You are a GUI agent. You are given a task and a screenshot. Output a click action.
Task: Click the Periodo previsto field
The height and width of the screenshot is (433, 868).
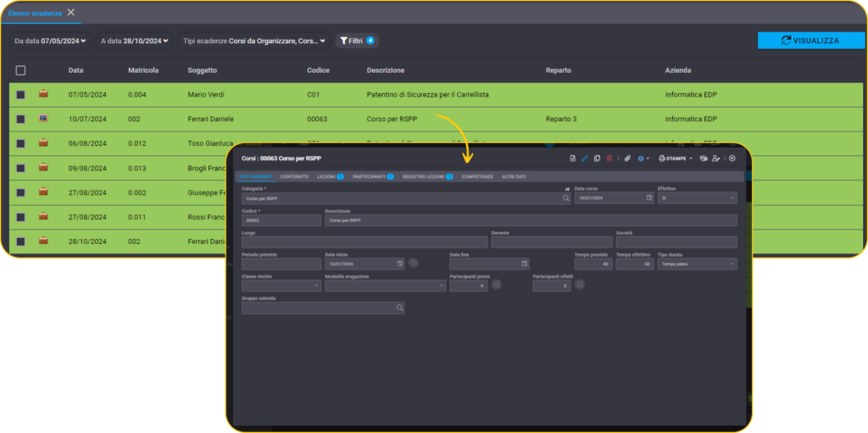tap(281, 264)
